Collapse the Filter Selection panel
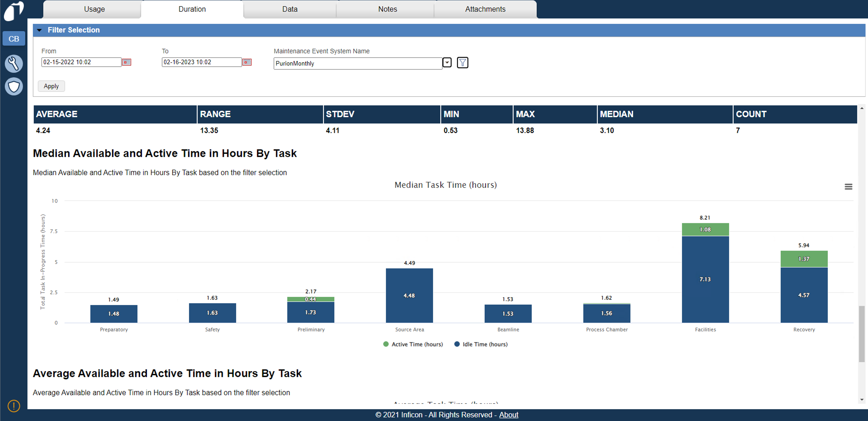This screenshot has width=868, height=421. pyautogui.click(x=40, y=30)
